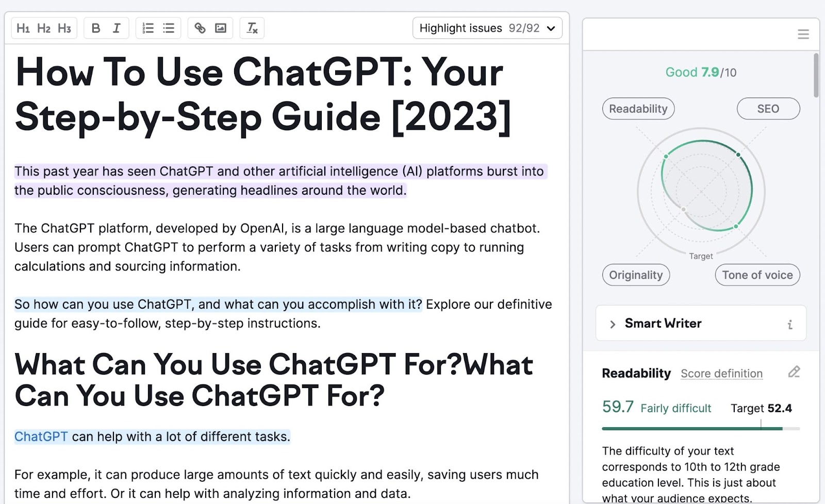
Task: Open the ChatGPT hyperlink in the article text
Action: [x=41, y=436]
